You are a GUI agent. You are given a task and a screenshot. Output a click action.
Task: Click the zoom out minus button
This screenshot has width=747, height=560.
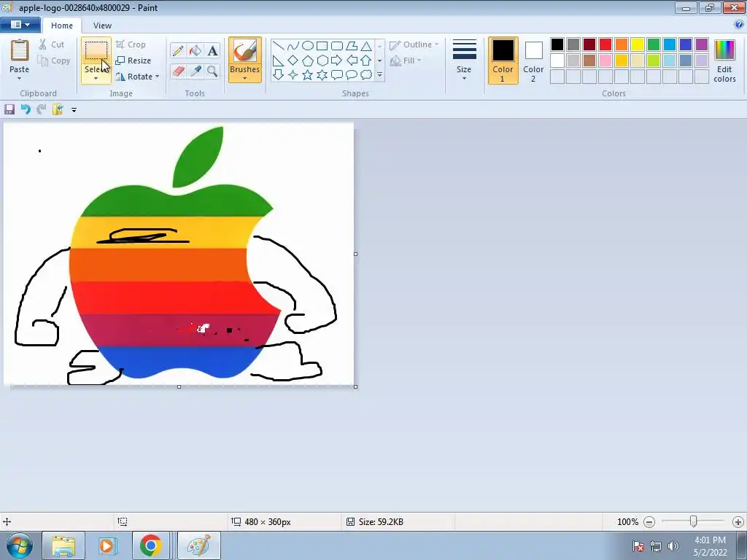649,522
